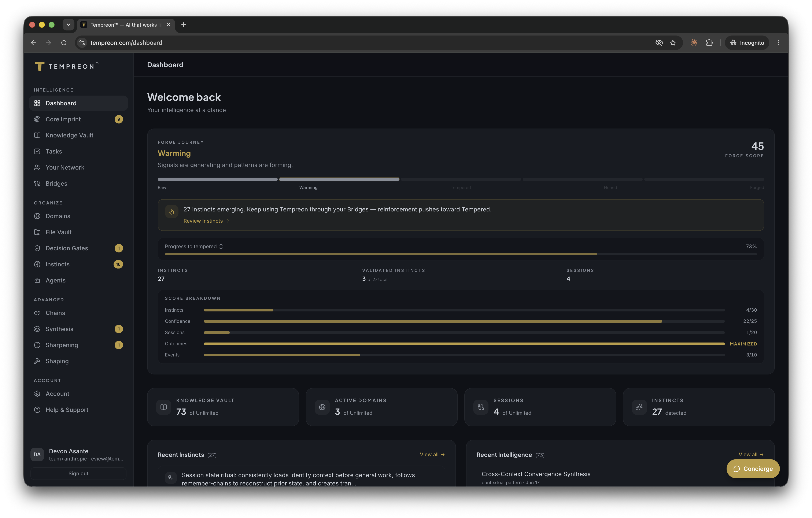812x518 pixels.
Task: Toggle the tracking protection eye icon
Action: coord(659,43)
